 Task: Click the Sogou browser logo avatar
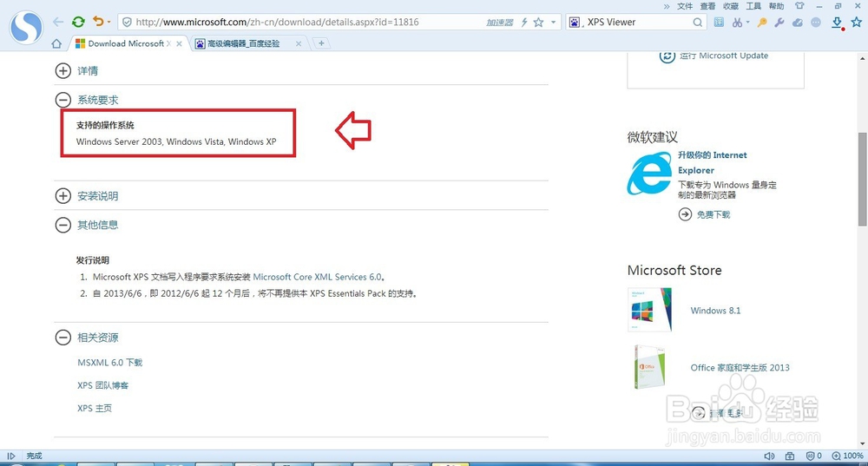(26, 27)
